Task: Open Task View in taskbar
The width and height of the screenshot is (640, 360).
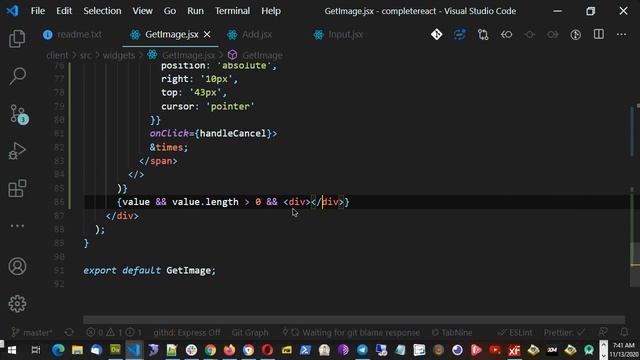Action: click(36, 350)
